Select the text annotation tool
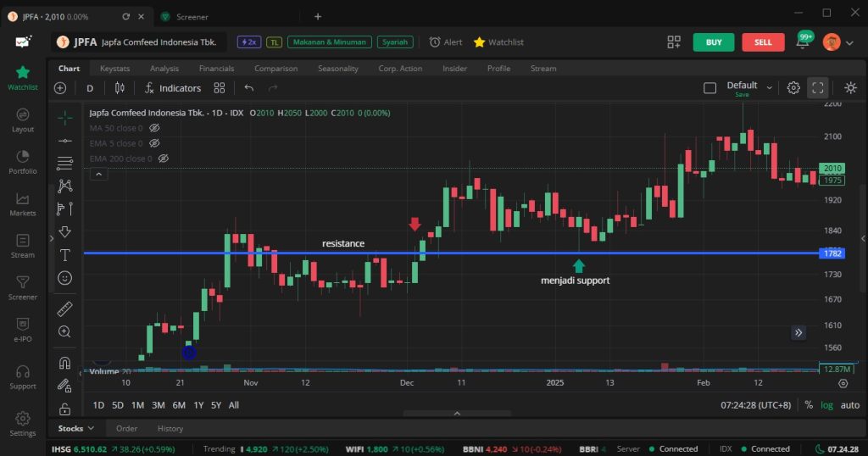This screenshot has width=868, height=456. coord(64,254)
